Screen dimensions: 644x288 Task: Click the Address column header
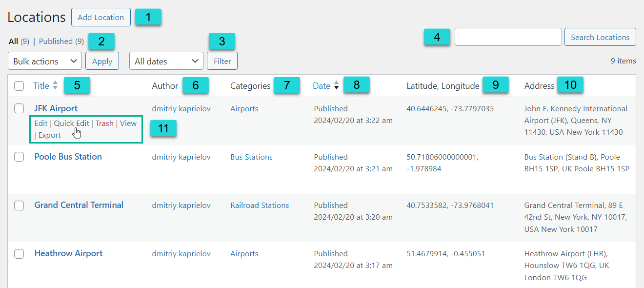pyautogui.click(x=539, y=86)
